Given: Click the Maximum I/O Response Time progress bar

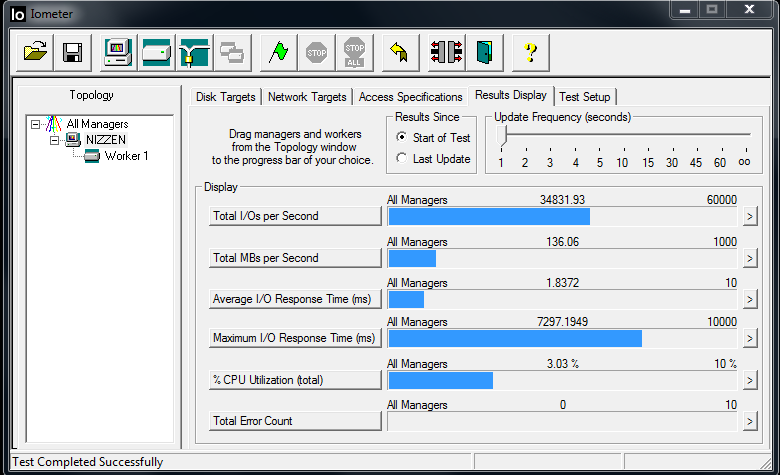Looking at the screenshot, I should pos(562,339).
